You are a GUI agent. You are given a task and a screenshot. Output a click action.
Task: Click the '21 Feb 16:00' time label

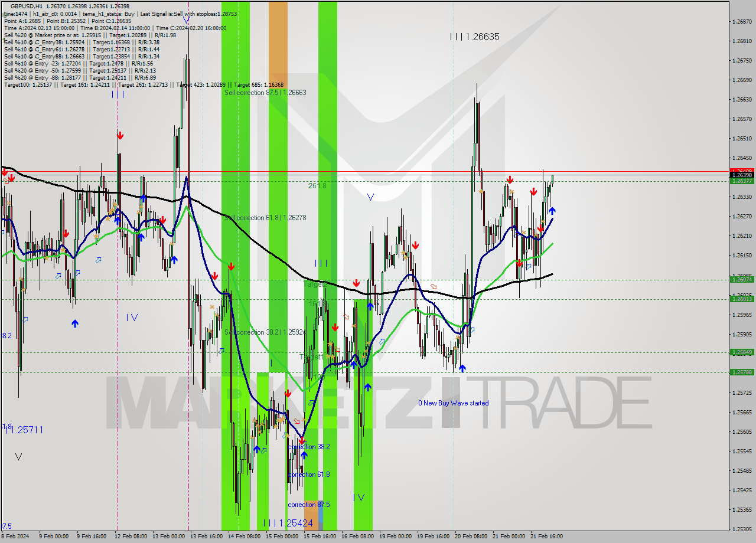click(546, 537)
